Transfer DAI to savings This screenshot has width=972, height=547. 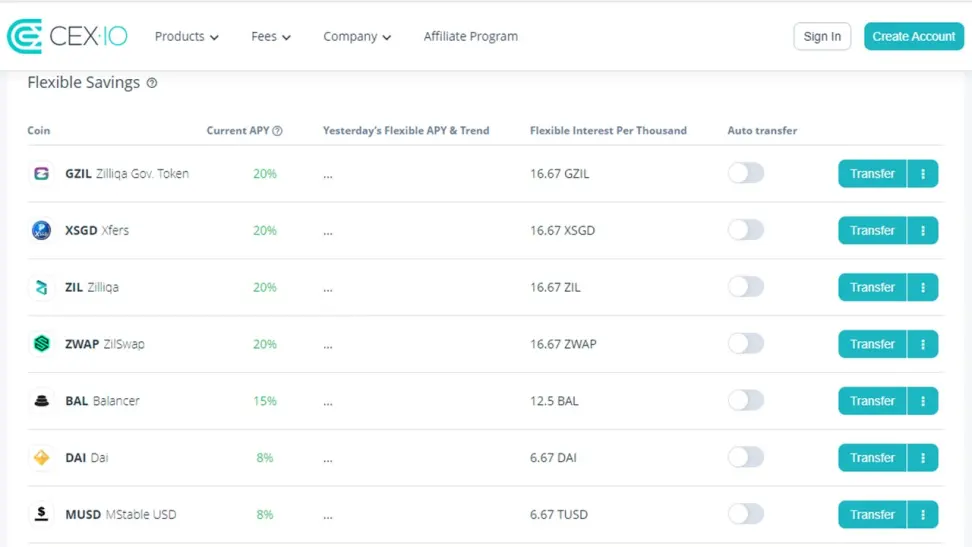click(x=872, y=458)
